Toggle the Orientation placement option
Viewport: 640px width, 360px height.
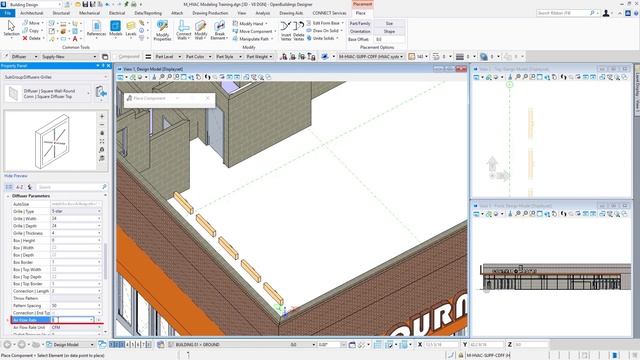(x=360, y=31)
